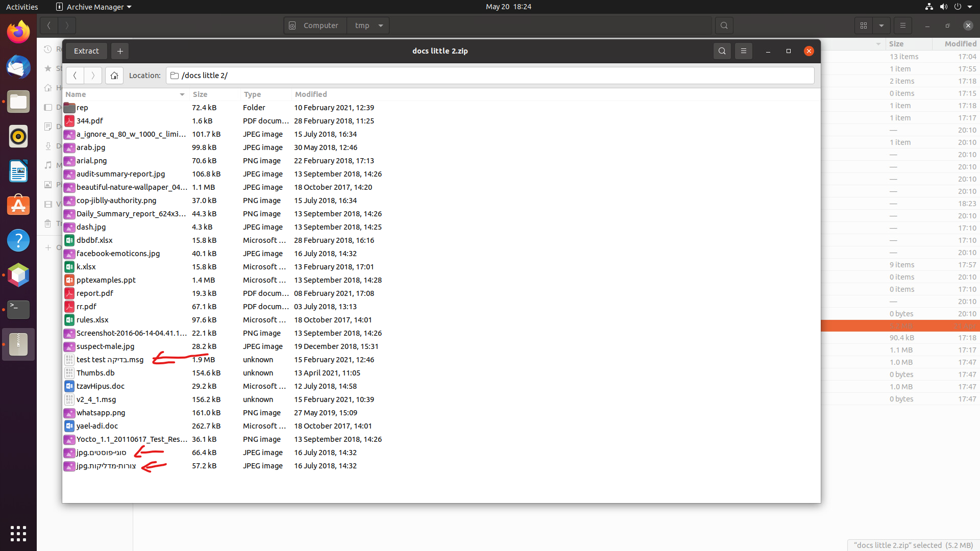The width and height of the screenshot is (980, 551).
Task: Go forward with the archive's right arrow
Action: (93, 76)
